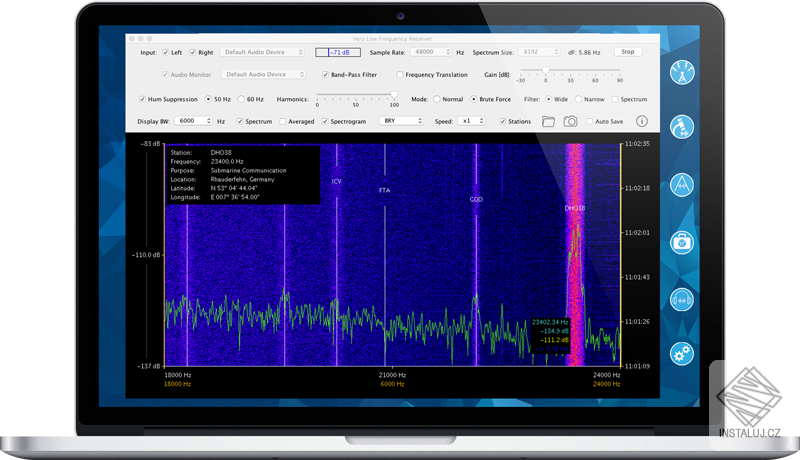Click the -110.0 dB axis label

coord(146,255)
